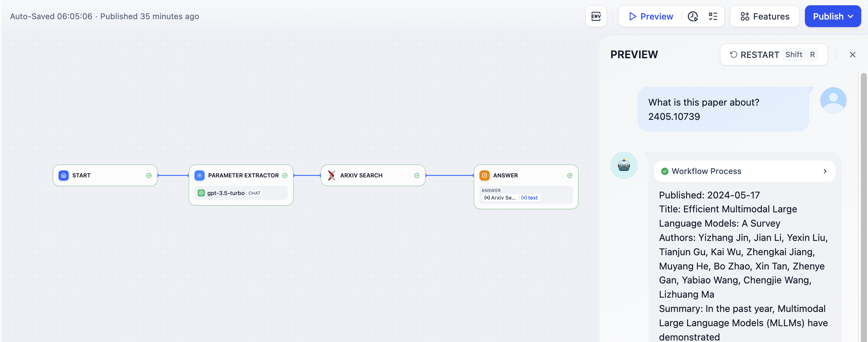Click the Preview button
The width and height of the screenshot is (868, 342).
651,17
